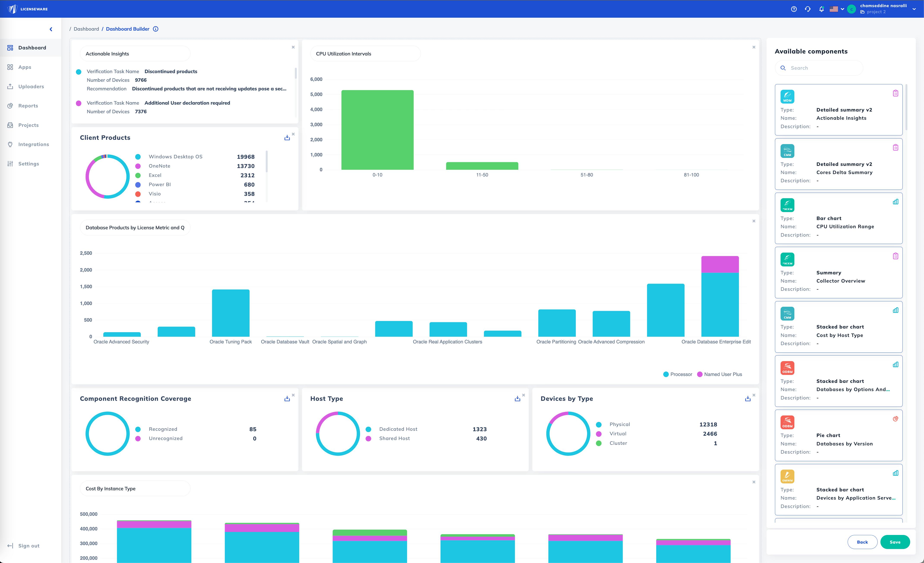Screen dimensions: 924x563
Task: Open the help question mark icon
Action: pyautogui.click(x=794, y=9)
